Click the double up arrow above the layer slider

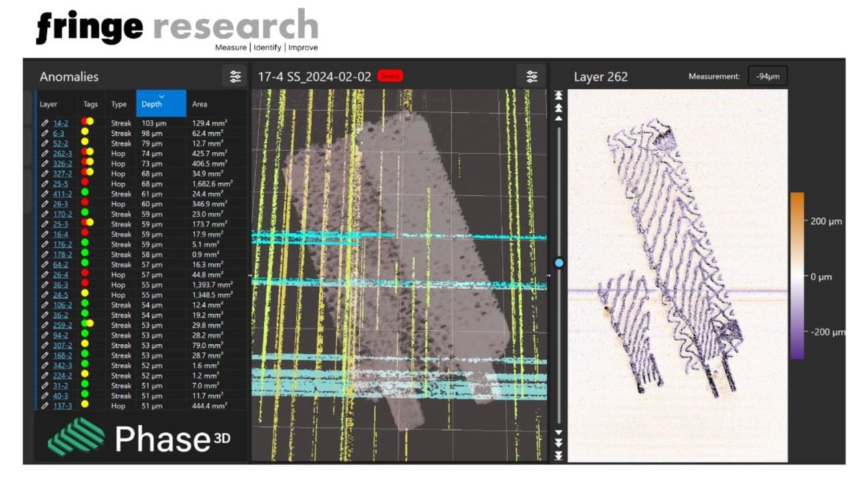558,107
